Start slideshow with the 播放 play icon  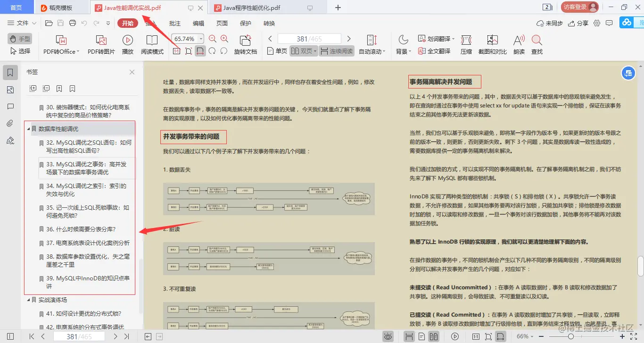point(127,45)
